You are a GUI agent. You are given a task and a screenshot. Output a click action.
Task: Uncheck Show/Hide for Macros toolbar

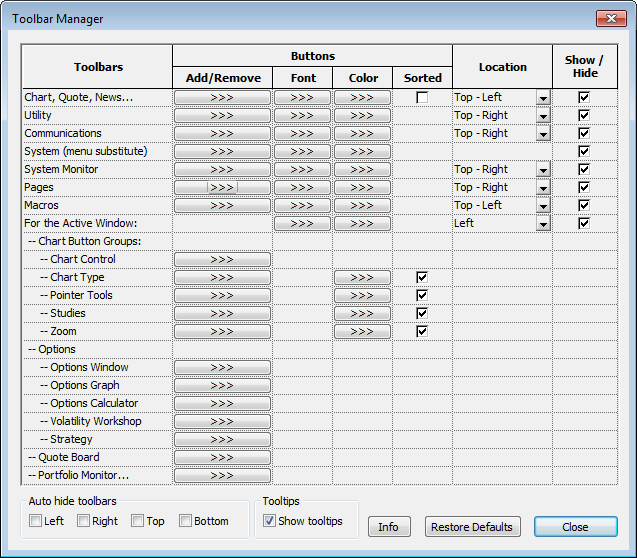tap(584, 206)
